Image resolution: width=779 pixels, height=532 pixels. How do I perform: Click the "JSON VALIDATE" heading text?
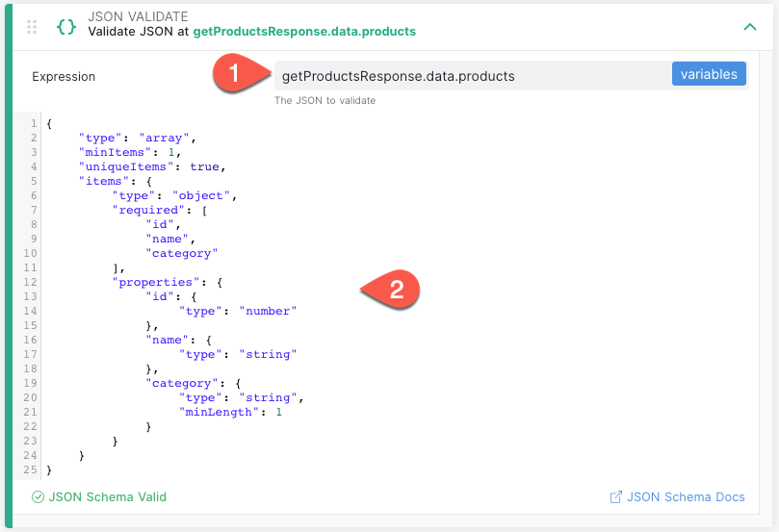click(x=138, y=16)
